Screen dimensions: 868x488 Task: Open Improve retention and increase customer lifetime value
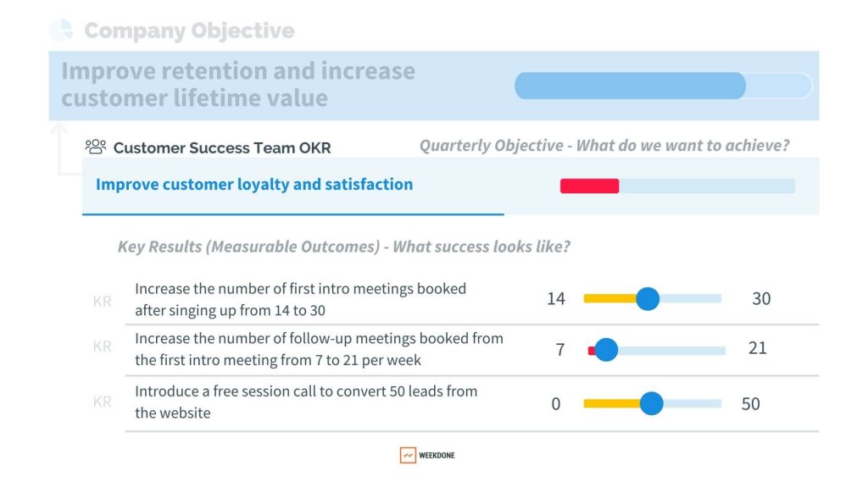click(x=238, y=85)
